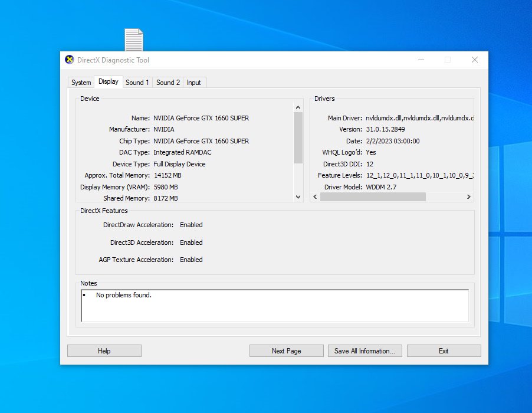Click the WHQL Logo'd Yes value

tap(371, 152)
